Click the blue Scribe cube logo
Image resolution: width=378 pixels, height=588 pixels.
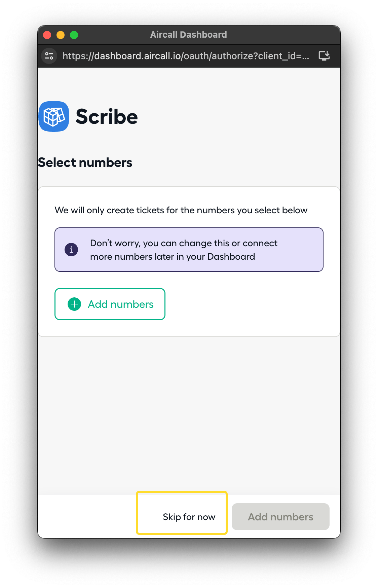54,116
